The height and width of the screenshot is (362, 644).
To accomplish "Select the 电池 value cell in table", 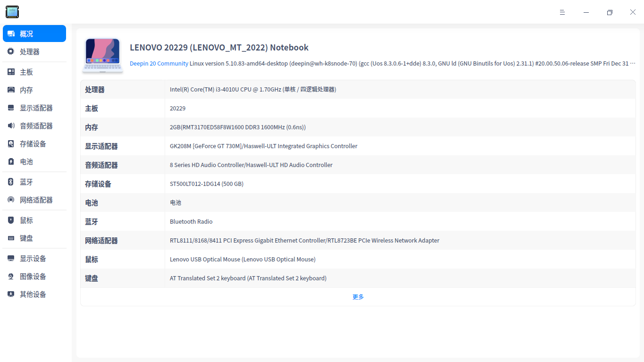I will pos(176,202).
